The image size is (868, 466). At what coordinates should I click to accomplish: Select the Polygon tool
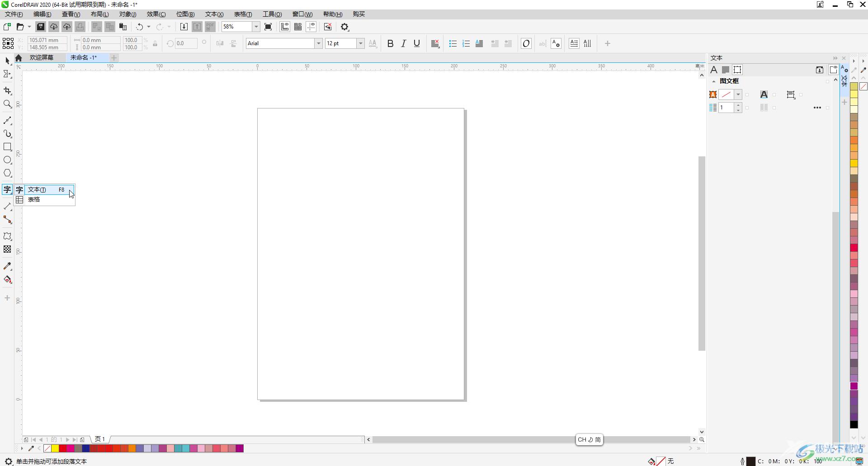point(7,173)
